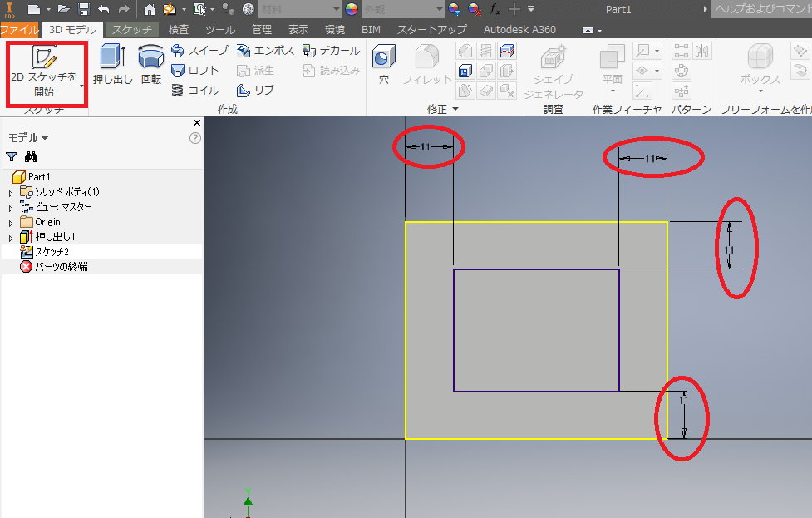Click the binoculars find icon in model browser
The height and width of the screenshot is (518, 812).
(31, 156)
